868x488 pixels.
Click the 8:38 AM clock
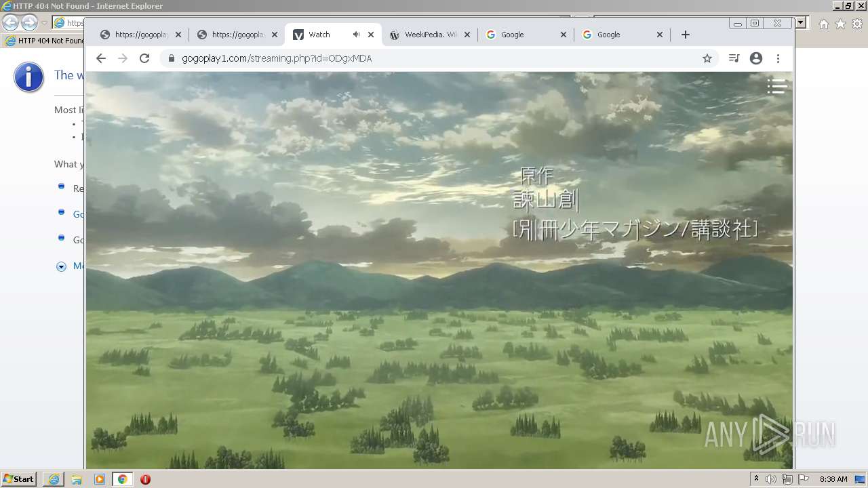coord(833,479)
